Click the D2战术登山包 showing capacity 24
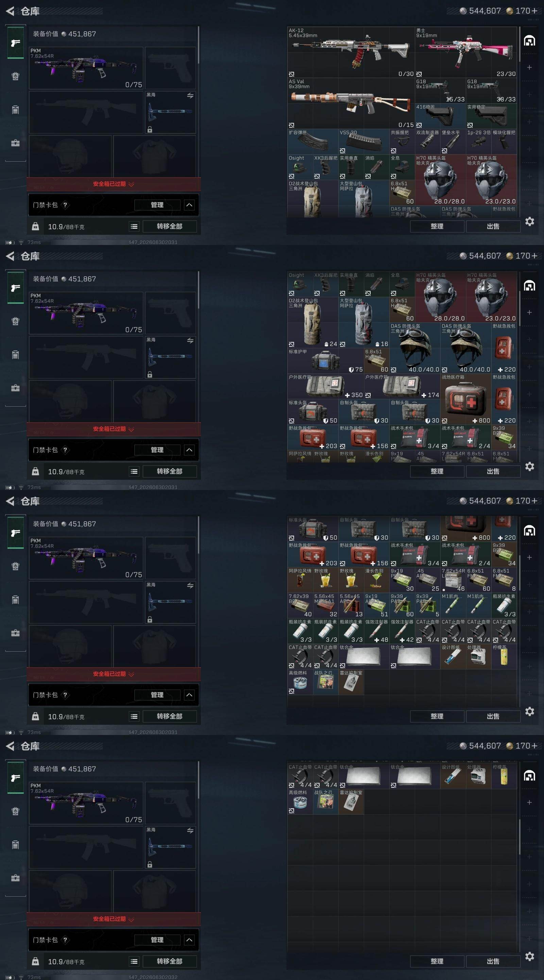This screenshot has width=544, height=980. (313, 322)
